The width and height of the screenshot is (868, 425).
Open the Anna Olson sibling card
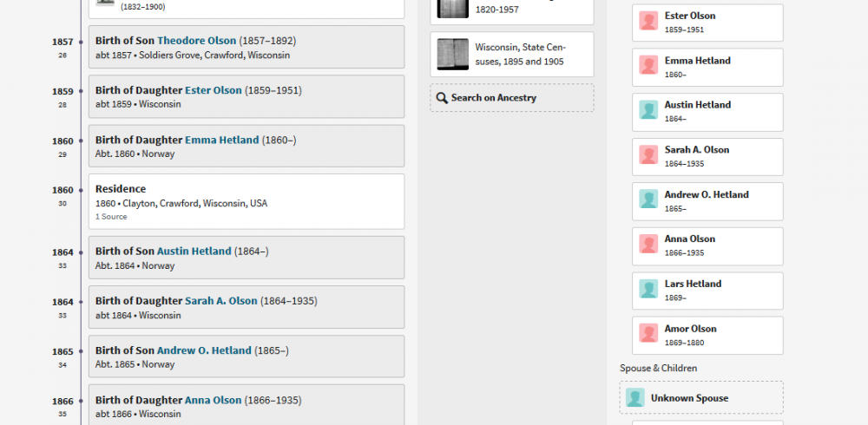tap(707, 246)
